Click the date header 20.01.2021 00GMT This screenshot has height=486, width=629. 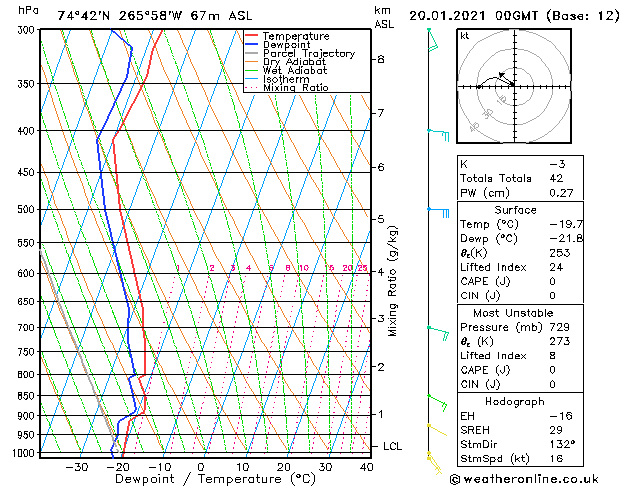pyautogui.click(x=513, y=15)
